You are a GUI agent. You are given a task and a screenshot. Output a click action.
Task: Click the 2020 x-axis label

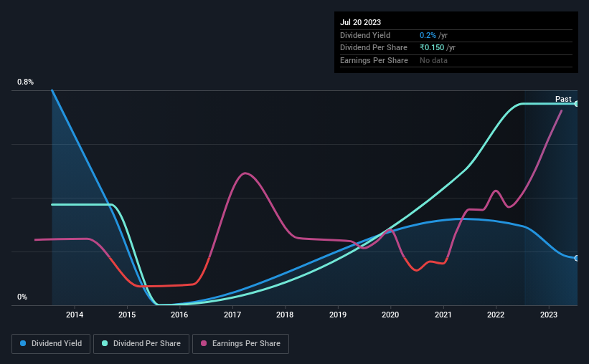tap(390, 315)
